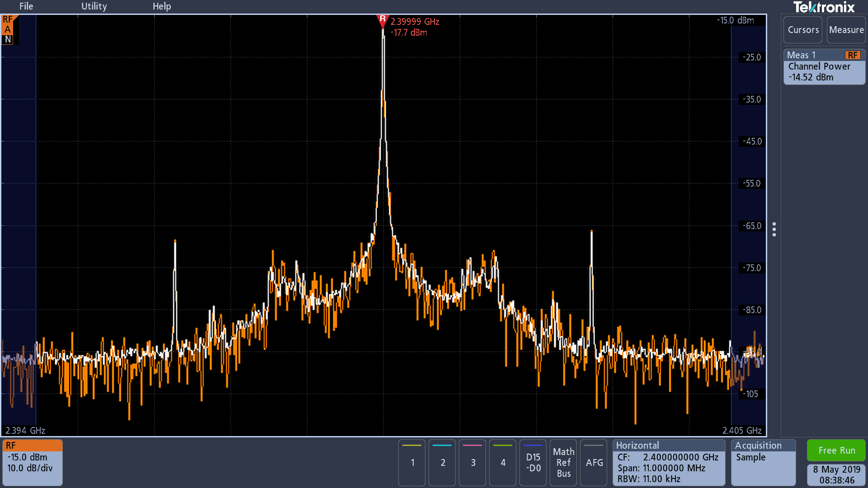Open the Horizontal settings badge
Screen dimensions: 868x488
[669, 462]
